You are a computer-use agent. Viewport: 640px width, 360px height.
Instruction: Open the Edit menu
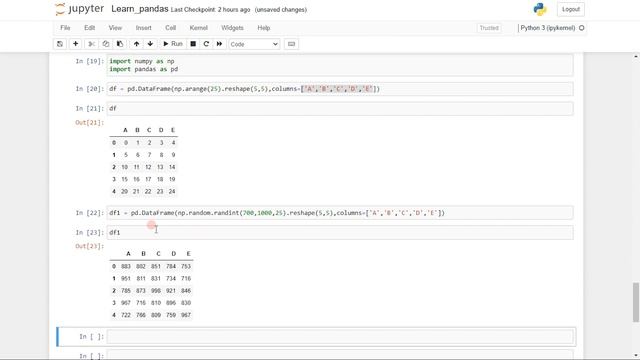(x=89, y=28)
